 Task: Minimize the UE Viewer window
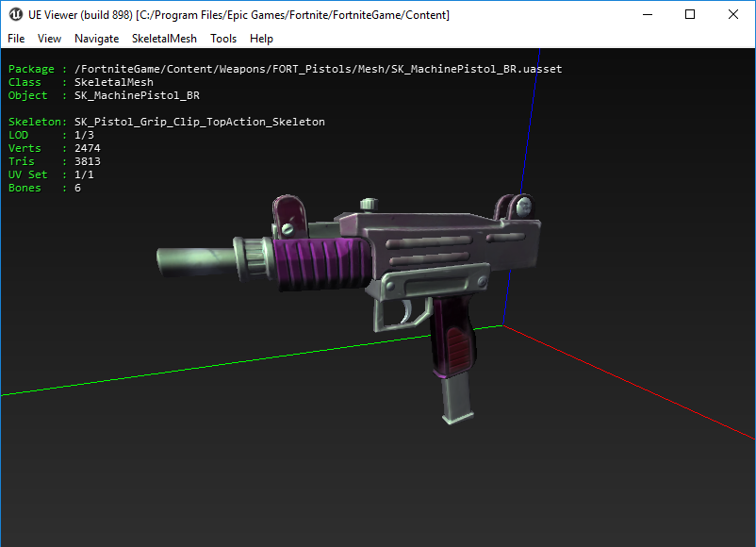[x=648, y=14]
